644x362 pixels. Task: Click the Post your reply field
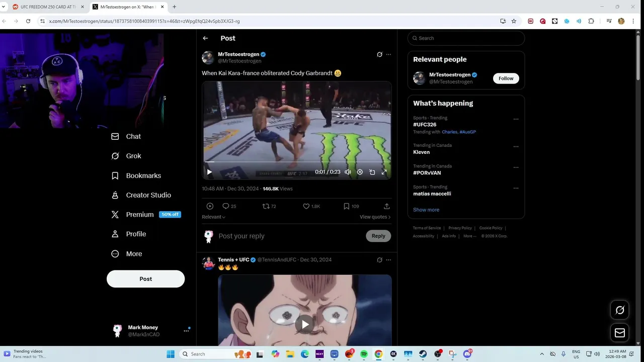289,236
